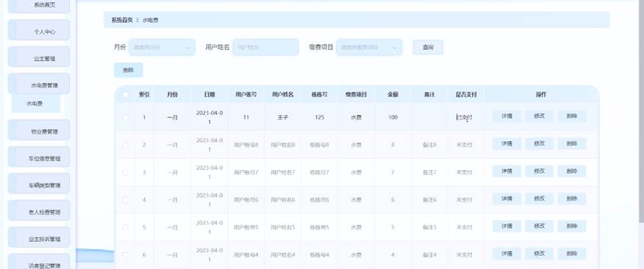This screenshot has width=644, height=269.
Task: Open the 缴费项目 filter dropdown
Action: coord(369,47)
